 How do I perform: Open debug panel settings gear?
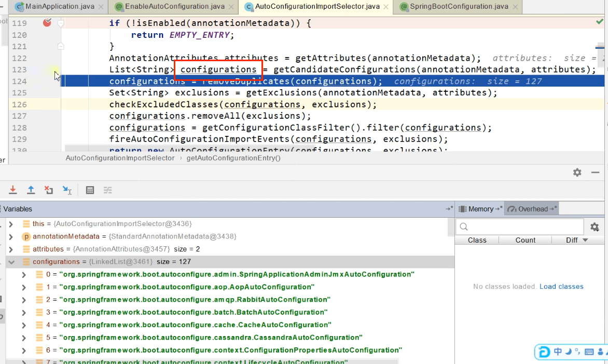coord(577,173)
